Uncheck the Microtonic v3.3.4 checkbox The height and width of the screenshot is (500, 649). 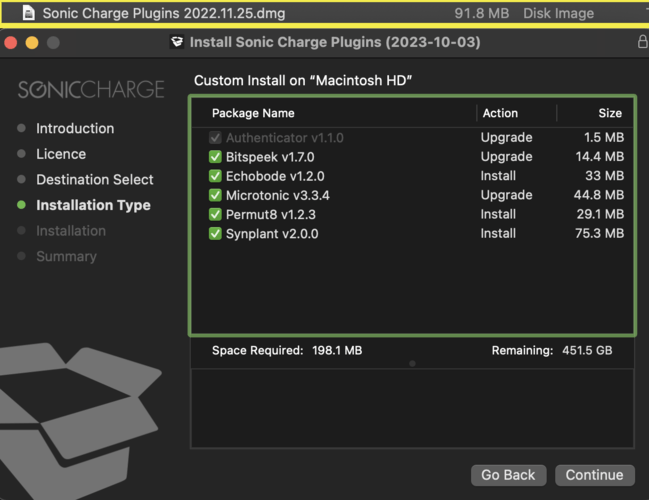click(215, 195)
